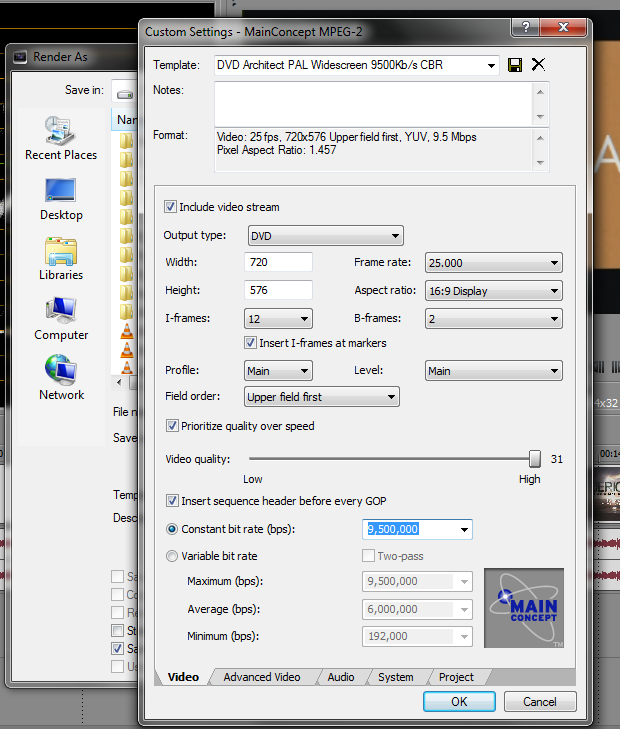This screenshot has height=729, width=620.
Task: Toggle Include video stream checkbox
Action: point(171,206)
